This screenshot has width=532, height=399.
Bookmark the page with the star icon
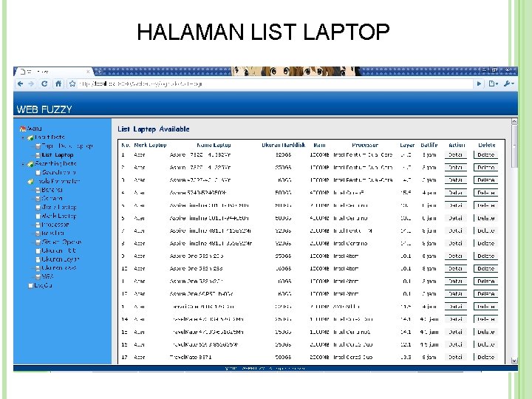tap(72, 83)
